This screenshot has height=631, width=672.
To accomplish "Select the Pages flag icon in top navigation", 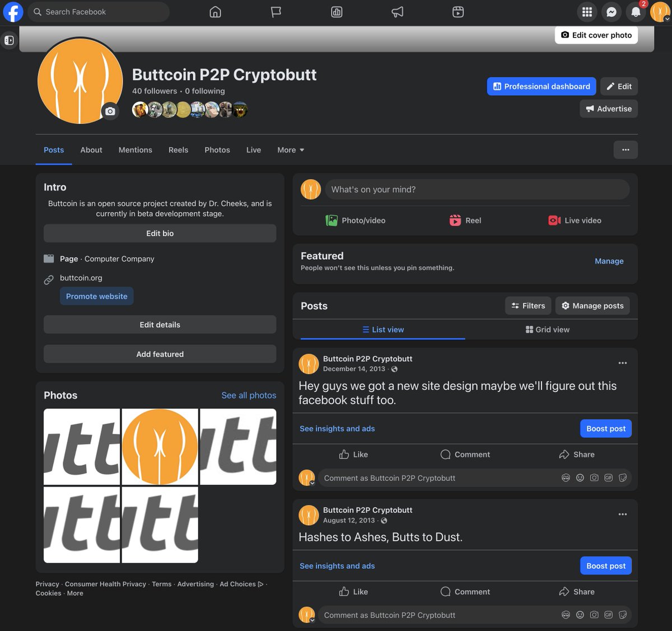I will click(276, 11).
